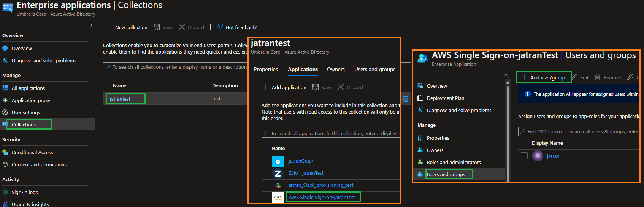Screen dimensions: 644x207
Task: Open the Properties tab of jatrantest
Action: click(x=266, y=69)
